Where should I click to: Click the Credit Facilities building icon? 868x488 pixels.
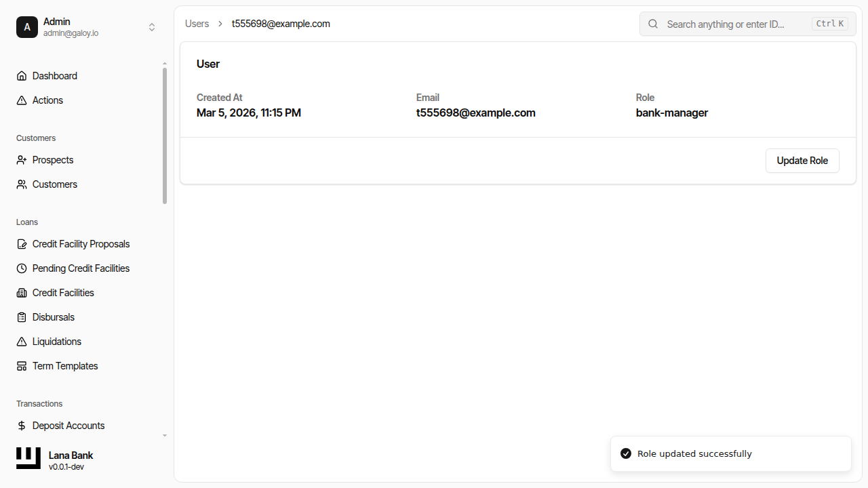point(22,293)
